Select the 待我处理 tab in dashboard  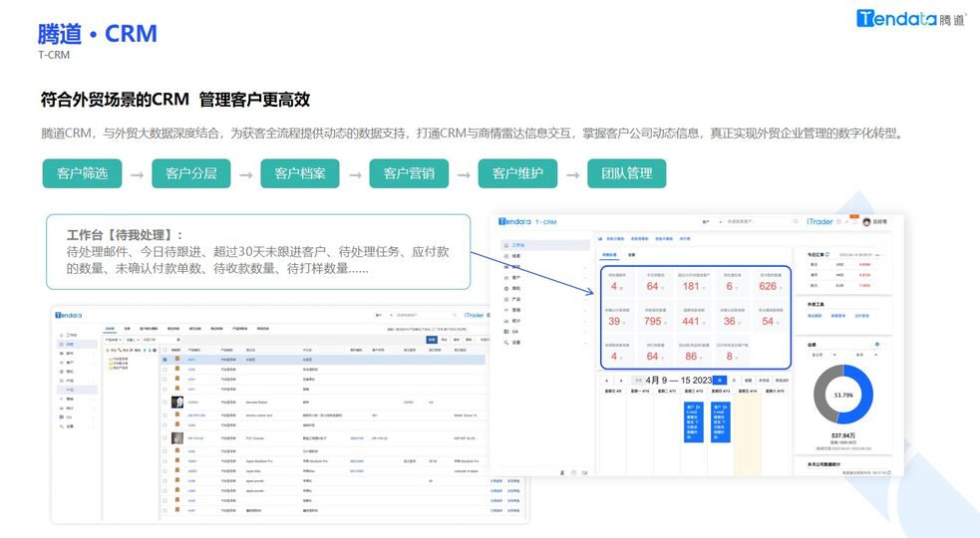(609, 255)
